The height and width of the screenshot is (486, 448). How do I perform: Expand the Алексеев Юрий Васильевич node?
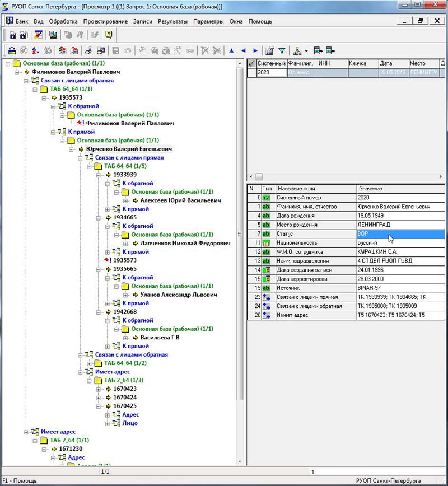pyautogui.click(x=126, y=200)
